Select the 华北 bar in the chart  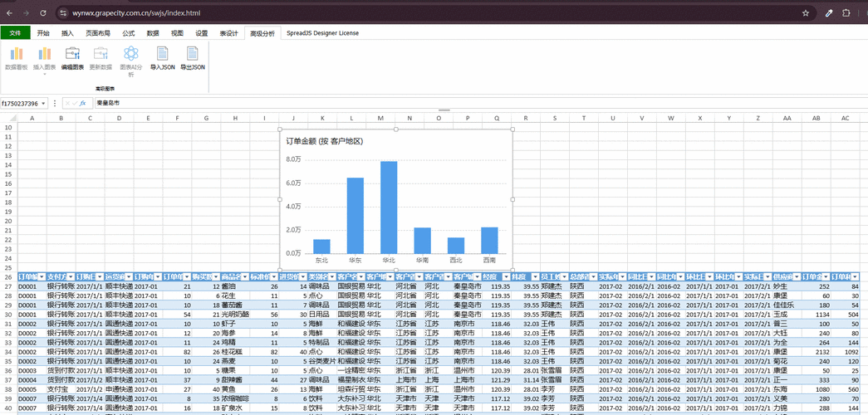389,207
